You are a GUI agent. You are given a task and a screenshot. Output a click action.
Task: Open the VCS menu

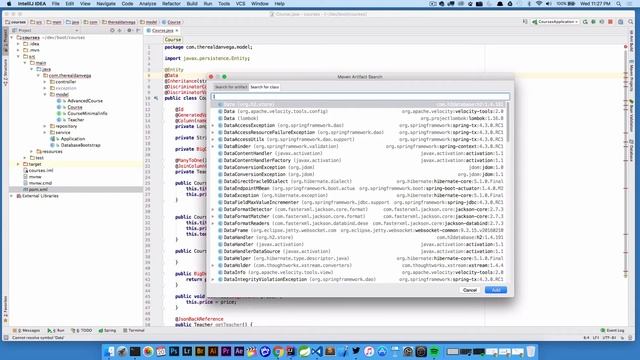[240, 4]
